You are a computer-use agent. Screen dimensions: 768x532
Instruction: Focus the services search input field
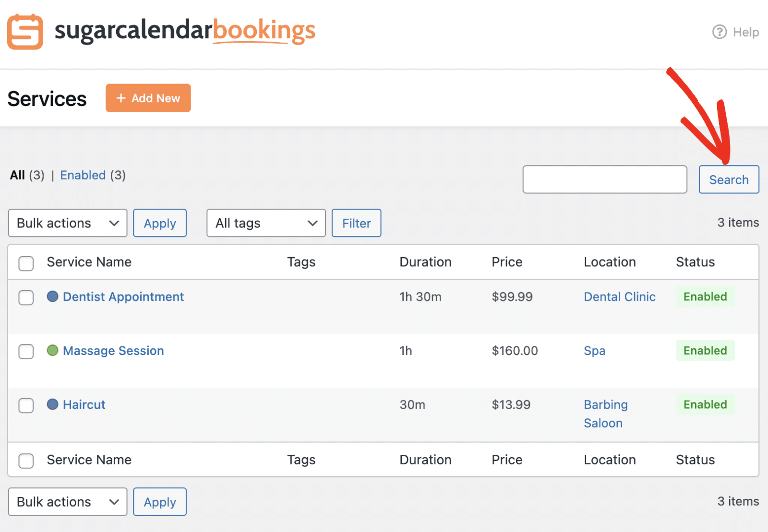[604, 179]
